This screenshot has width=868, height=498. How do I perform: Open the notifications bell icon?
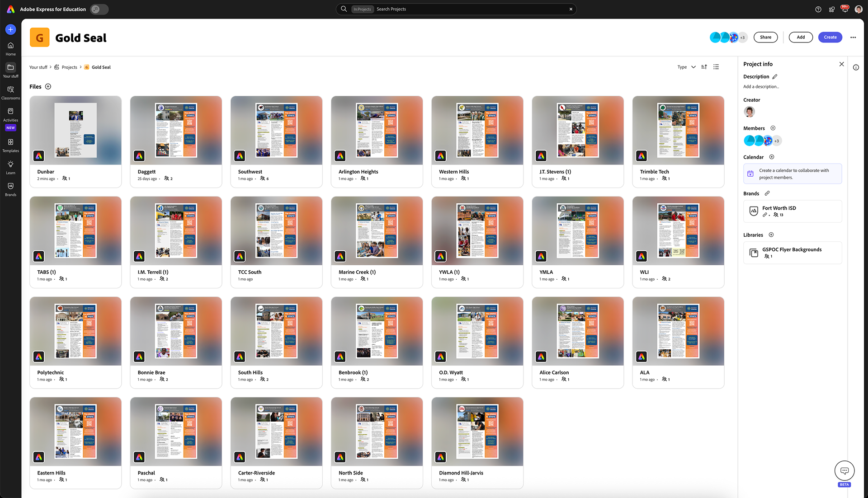point(844,9)
